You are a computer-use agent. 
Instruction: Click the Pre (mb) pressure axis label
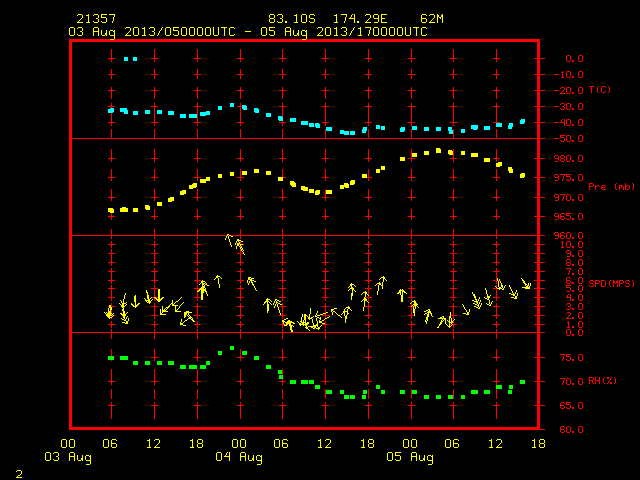611,187
